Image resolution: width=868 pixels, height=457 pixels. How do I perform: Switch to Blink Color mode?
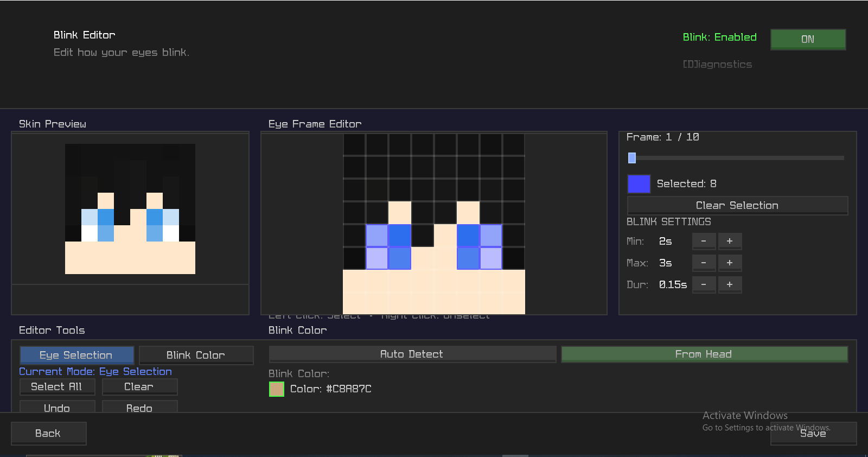196,355
